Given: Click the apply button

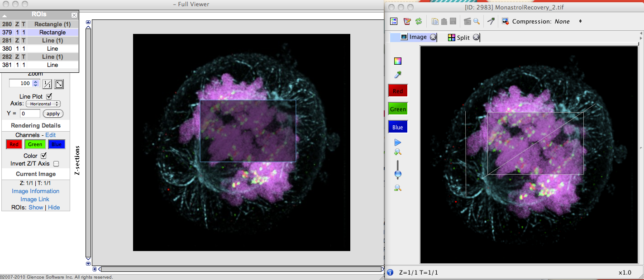Looking at the screenshot, I should tap(53, 114).
